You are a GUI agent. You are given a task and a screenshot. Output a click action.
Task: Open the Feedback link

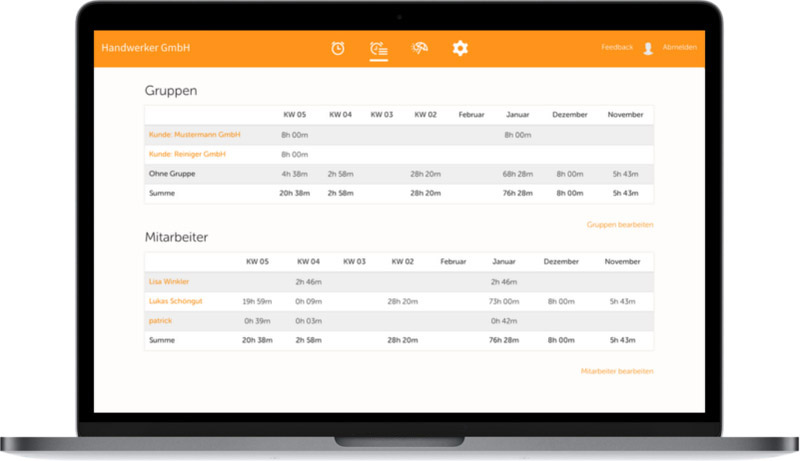pos(617,47)
